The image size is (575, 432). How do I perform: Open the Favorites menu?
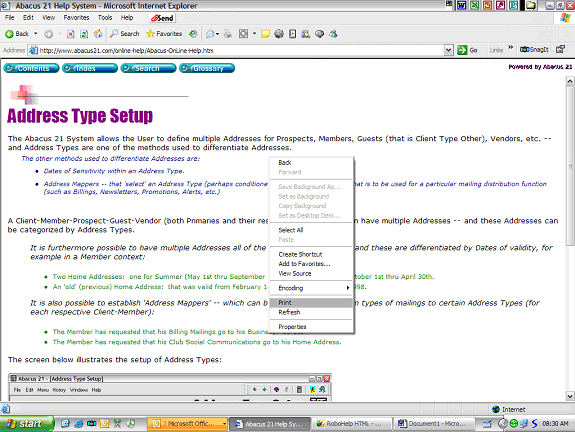pos(76,18)
